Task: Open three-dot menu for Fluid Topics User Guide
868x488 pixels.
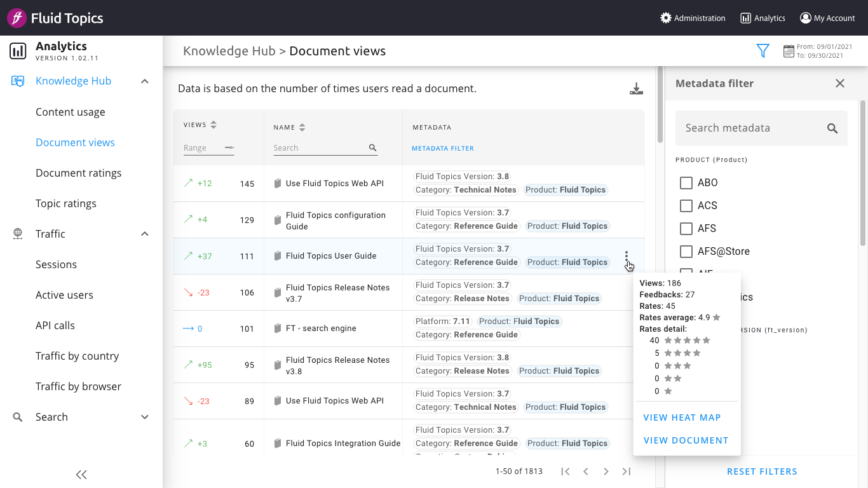Action: pos(627,255)
